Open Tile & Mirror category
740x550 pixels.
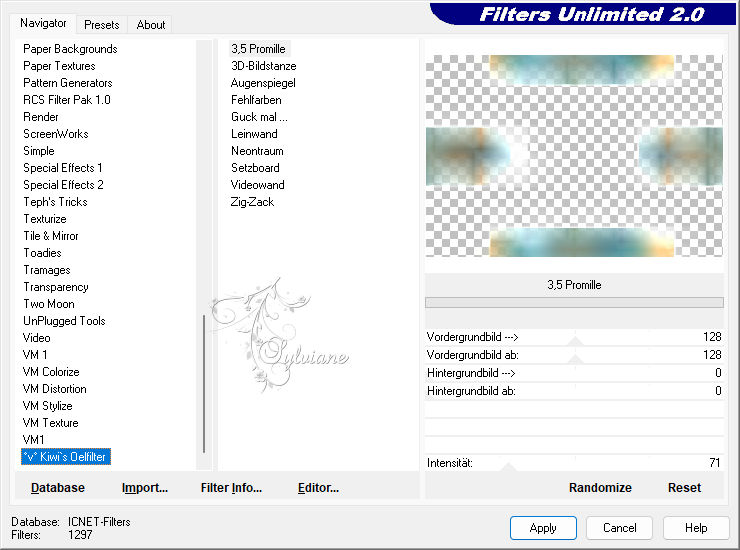point(51,236)
